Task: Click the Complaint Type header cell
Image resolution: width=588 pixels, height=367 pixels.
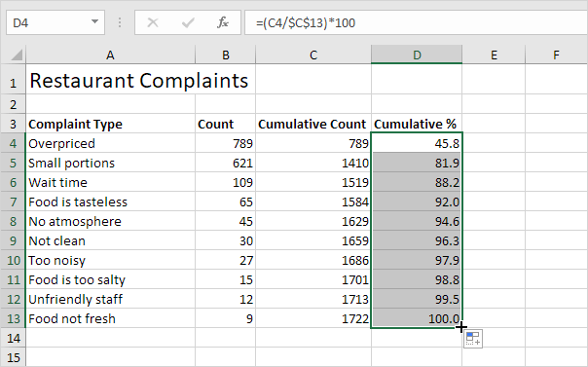Action: coord(110,124)
